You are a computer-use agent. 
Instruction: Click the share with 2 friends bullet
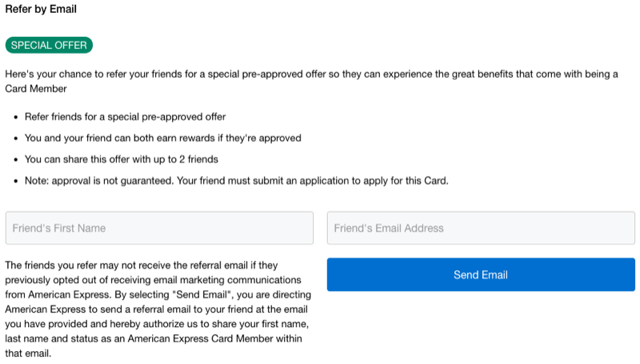[122, 159]
